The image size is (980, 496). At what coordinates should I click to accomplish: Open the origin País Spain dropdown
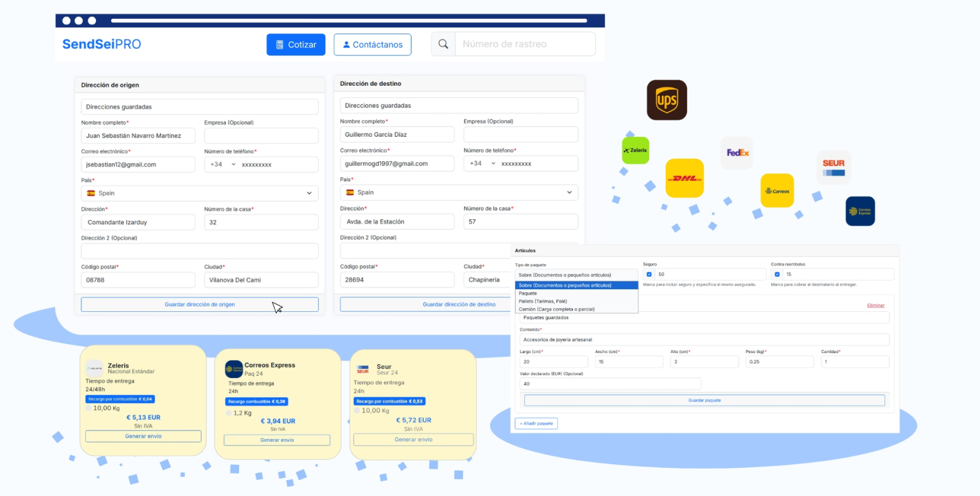(199, 193)
